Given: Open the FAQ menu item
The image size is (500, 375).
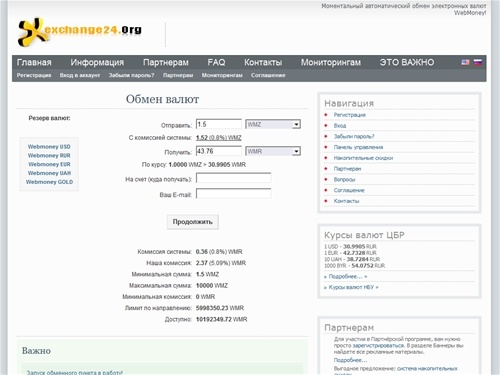Looking at the screenshot, I should (216, 62).
